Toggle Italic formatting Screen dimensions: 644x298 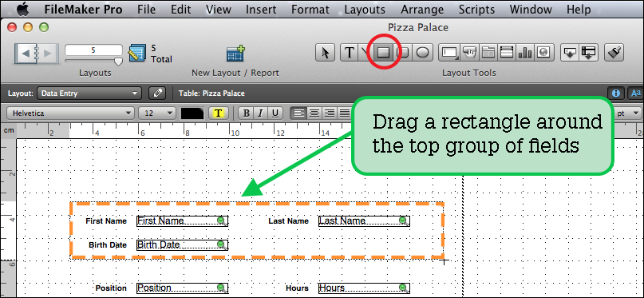click(x=260, y=113)
